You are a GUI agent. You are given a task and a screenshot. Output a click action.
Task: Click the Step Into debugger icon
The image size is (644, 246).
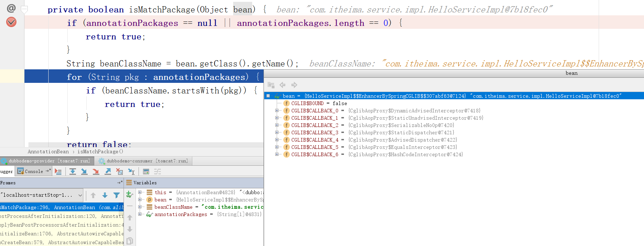tap(84, 172)
